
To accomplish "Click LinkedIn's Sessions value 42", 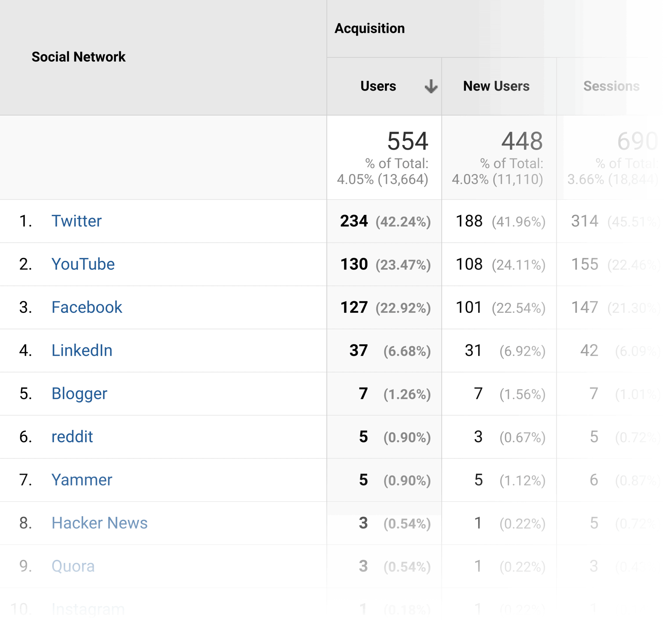I will (x=589, y=350).
